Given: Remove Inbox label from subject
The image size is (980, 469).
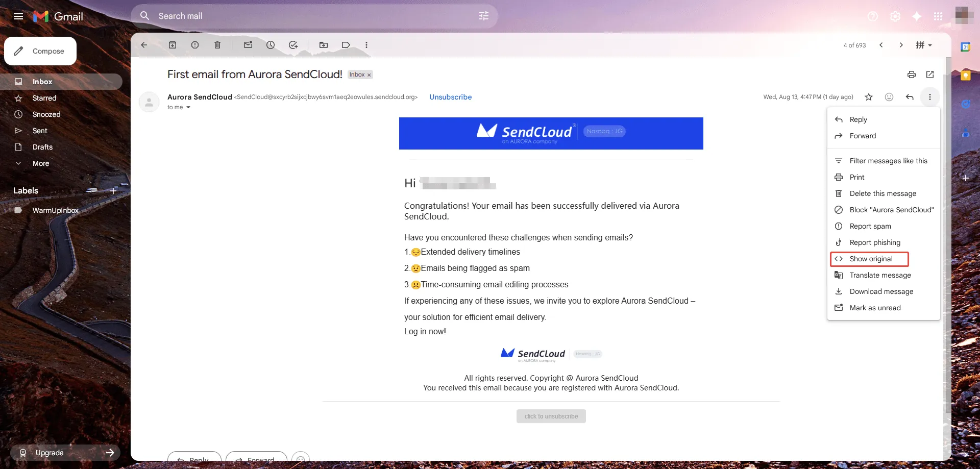Looking at the screenshot, I should [369, 75].
